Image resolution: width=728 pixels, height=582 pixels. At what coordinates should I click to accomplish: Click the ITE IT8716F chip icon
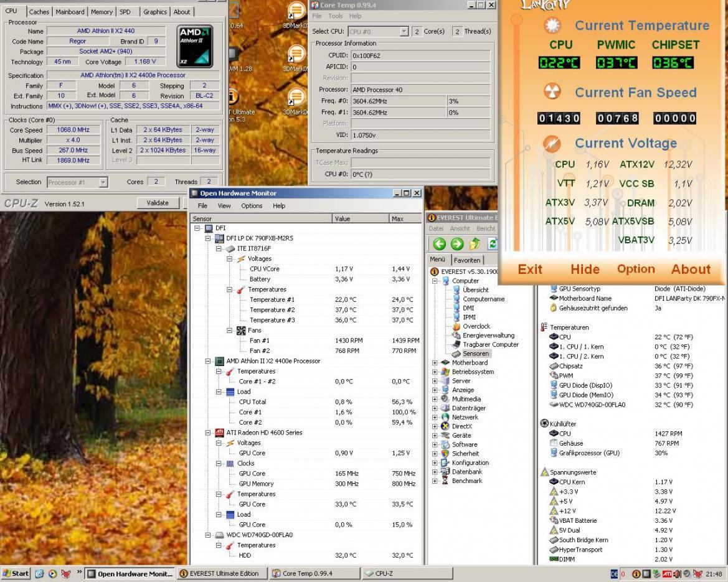(230, 248)
